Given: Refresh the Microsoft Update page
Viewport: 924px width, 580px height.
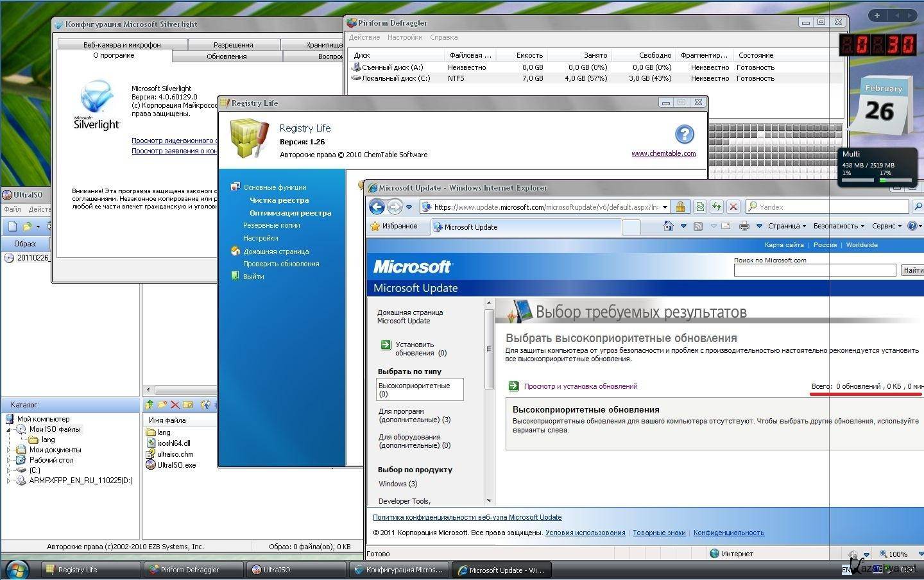Looking at the screenshot, I should (x=717, y=207).
